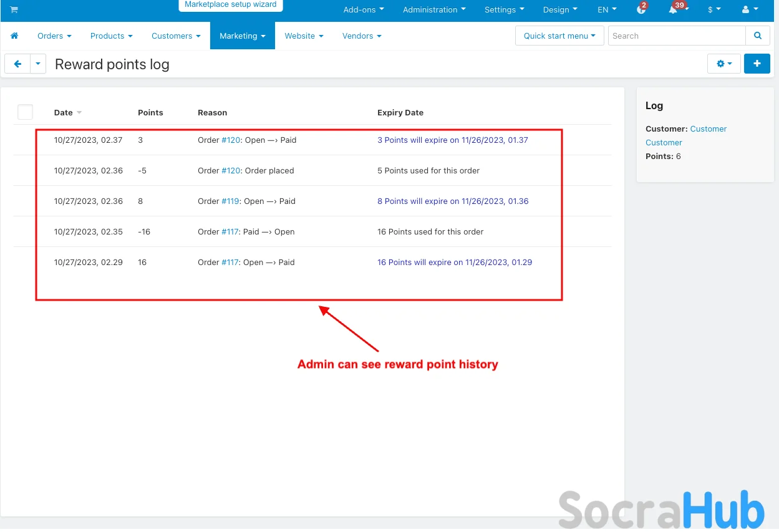This screenshot has height=532, width=779.
Task: Open order #120 link in Order placed row
Action: (x=231, y=171)
